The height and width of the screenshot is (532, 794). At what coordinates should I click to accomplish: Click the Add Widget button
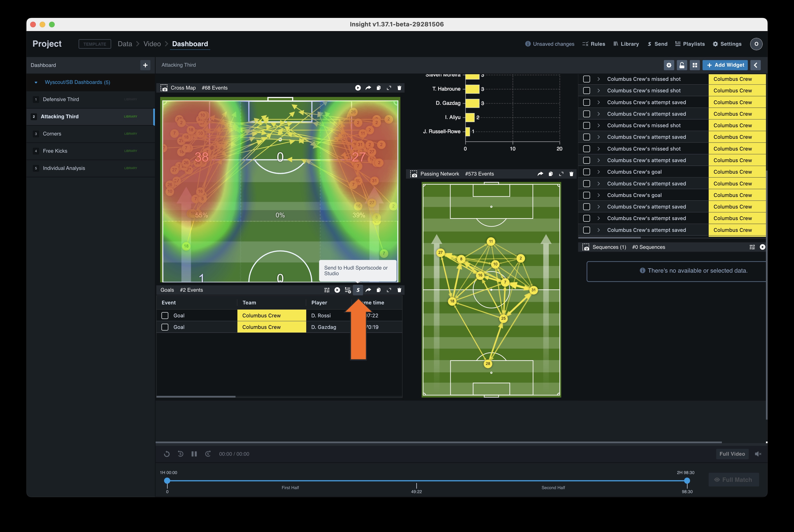pyautogui.click(x=725, y=65)
